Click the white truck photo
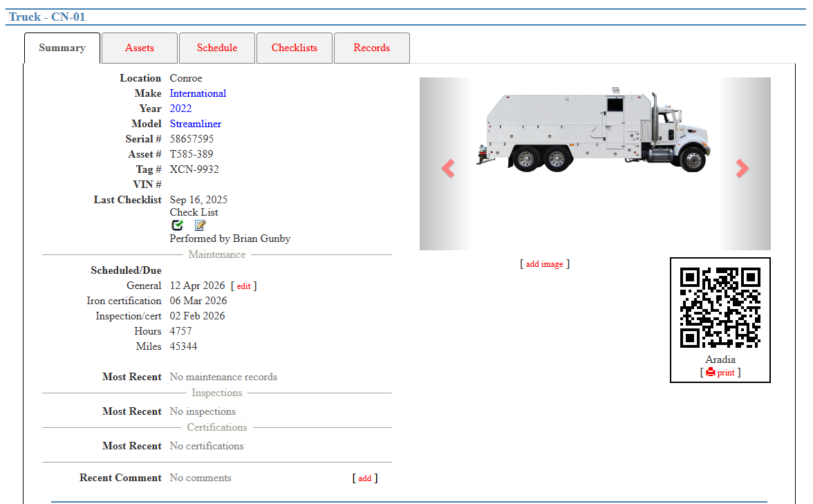813x504 pixels. (595, 131)
